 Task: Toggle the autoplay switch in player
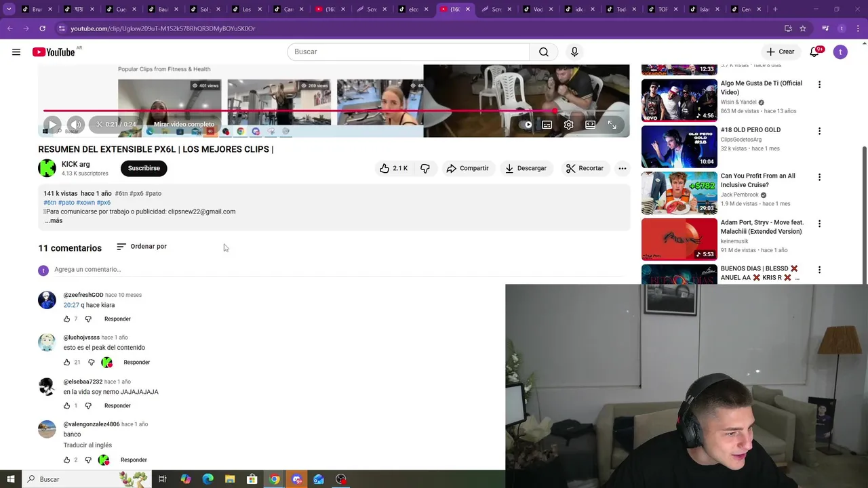526,125
